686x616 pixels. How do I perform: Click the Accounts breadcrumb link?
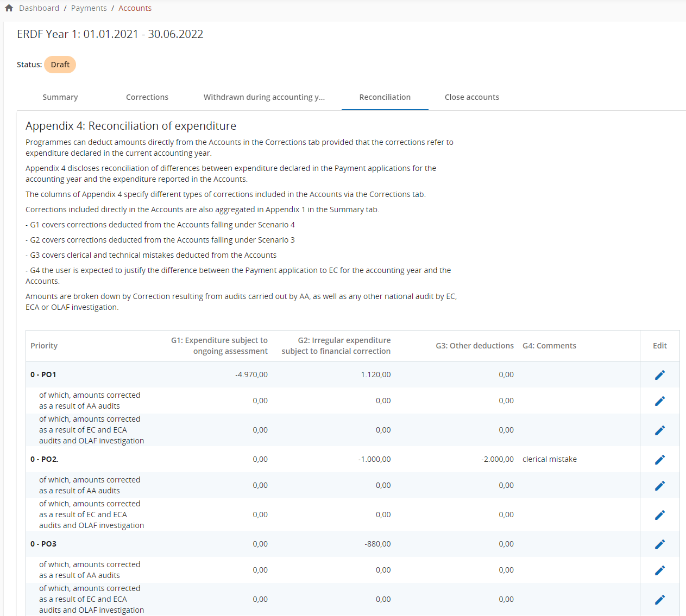coord(135,8)
